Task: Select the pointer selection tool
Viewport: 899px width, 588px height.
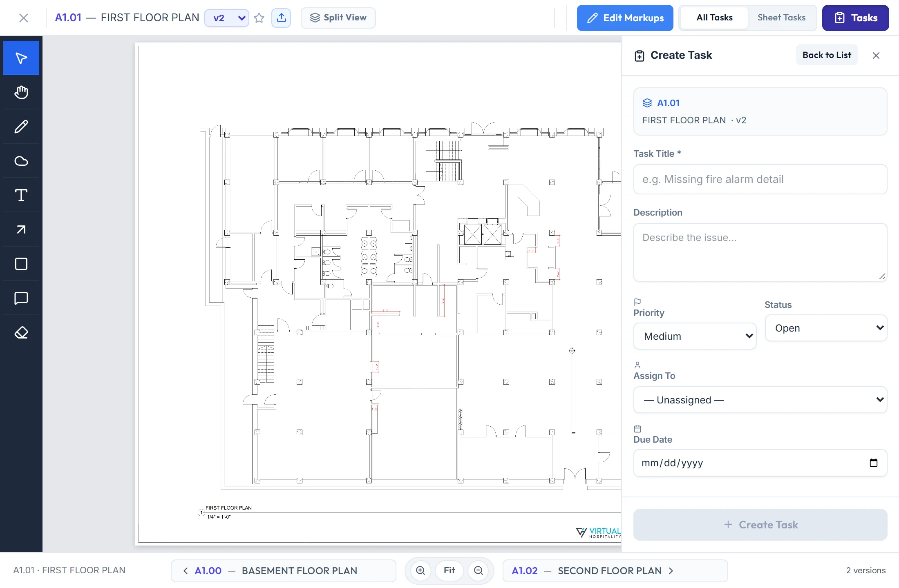Action: (x=21, y=58)
